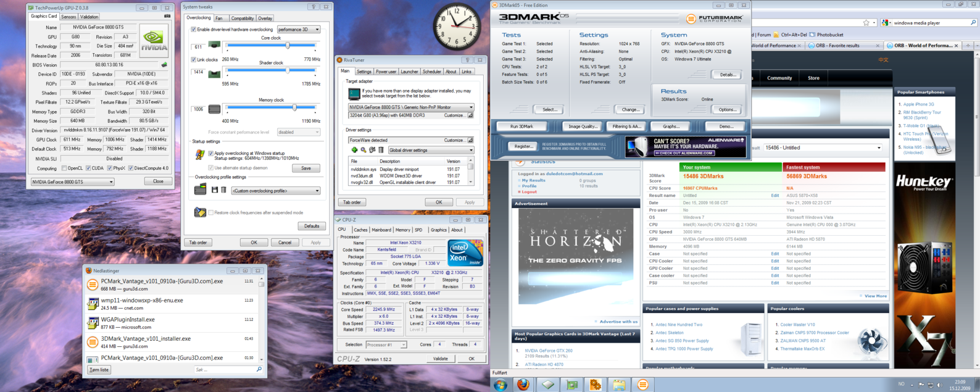Click the RivaTuner gear icon in taskbar

(x=595, y=385)
